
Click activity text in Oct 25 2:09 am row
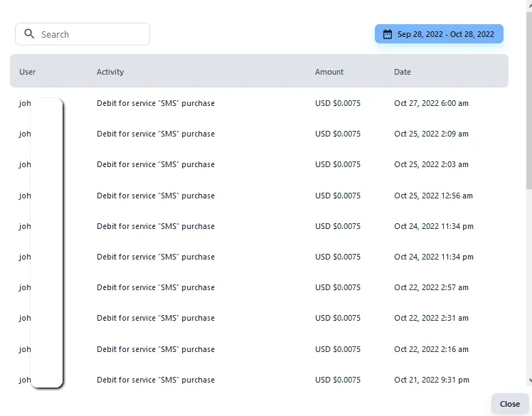tap(156, 134)
